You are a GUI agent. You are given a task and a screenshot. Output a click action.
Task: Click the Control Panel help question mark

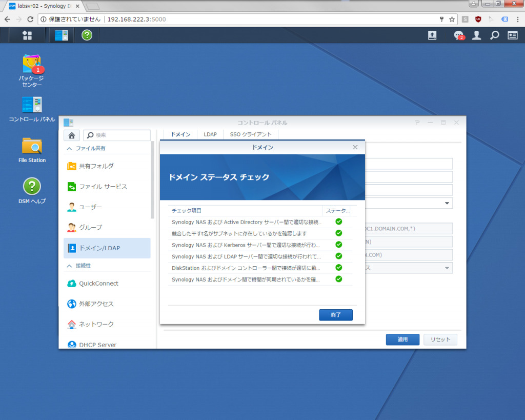417,123
